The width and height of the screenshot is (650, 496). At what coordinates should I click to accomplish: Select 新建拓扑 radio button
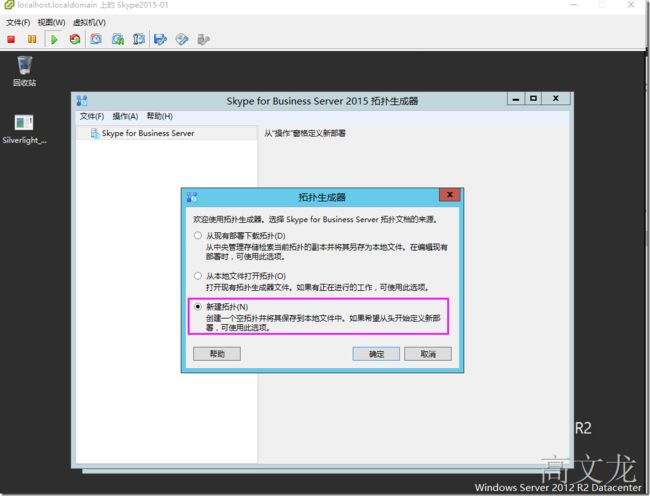tap(198, 307)
